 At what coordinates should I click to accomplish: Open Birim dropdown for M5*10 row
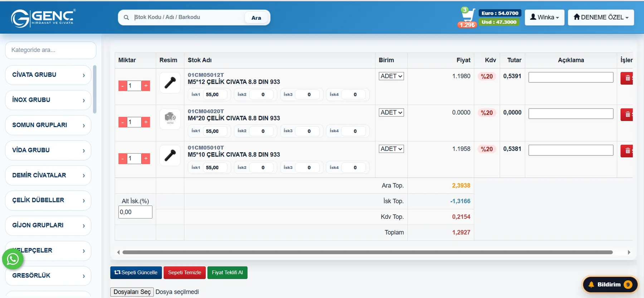coord(391,149)
